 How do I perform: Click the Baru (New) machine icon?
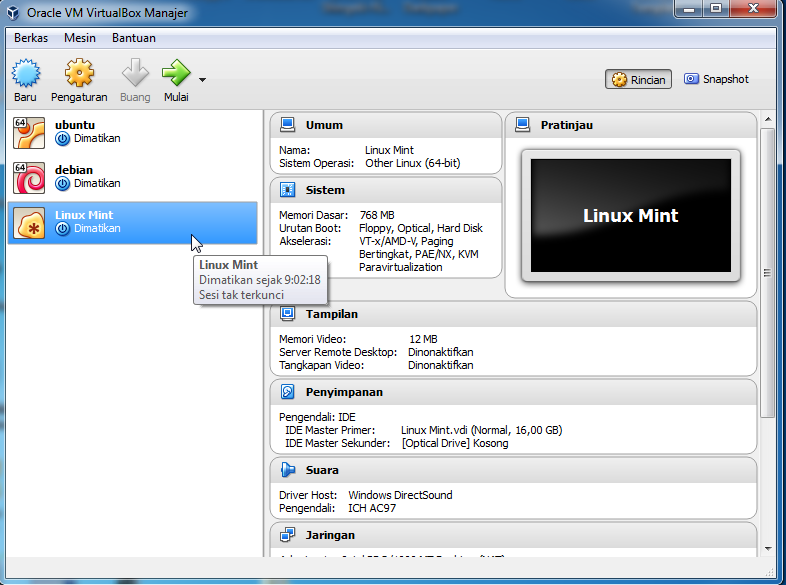point(26,73)
